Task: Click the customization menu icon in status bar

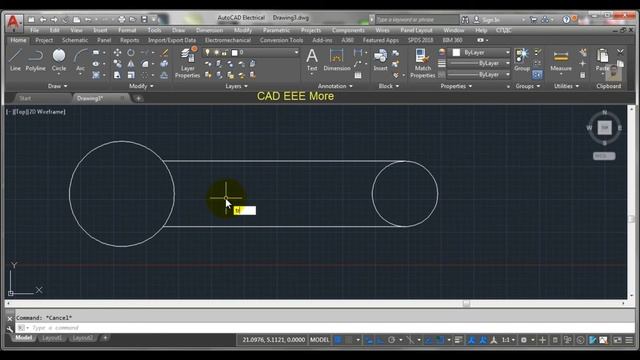Action: coord(629,340)
